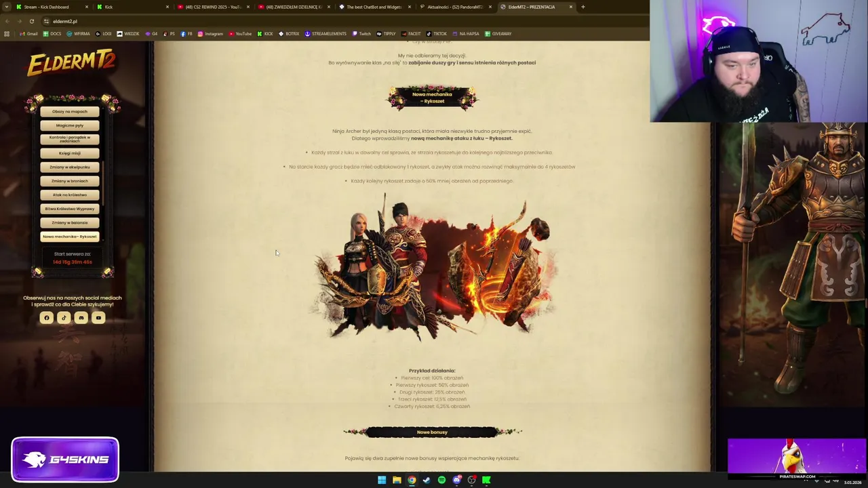
Task: Jump to 'Zmiany w ekwipunku' section
Action: pyautogui.click(x=70, y=167)
